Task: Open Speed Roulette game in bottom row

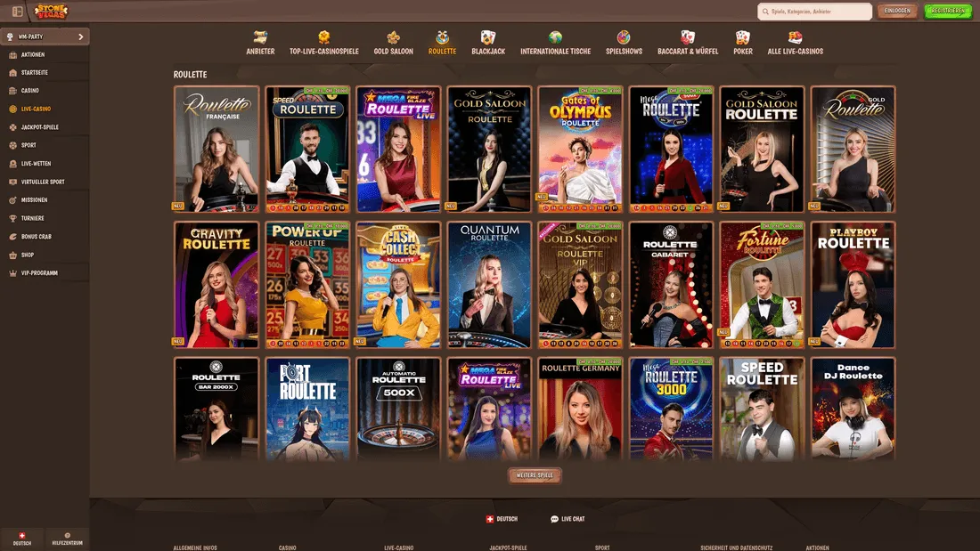Action: pyautogui.click(x=762, y=409)
